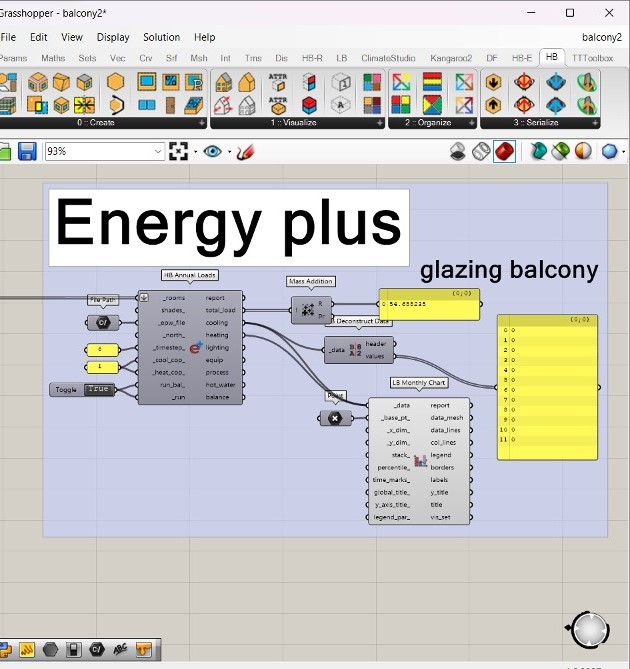Click the EnergyPlus e+ icon on Annual Loads
The image size is (630, 669).
tap(196, 348)
